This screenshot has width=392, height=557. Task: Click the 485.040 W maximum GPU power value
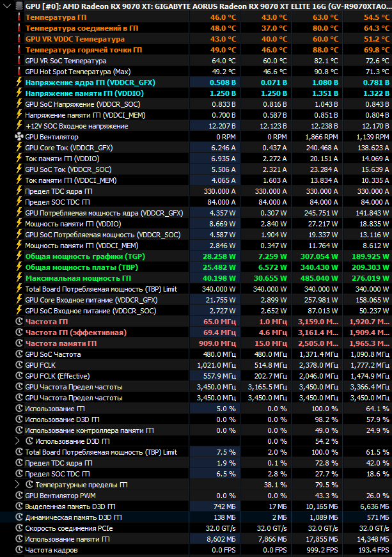(x=319, y=278)
